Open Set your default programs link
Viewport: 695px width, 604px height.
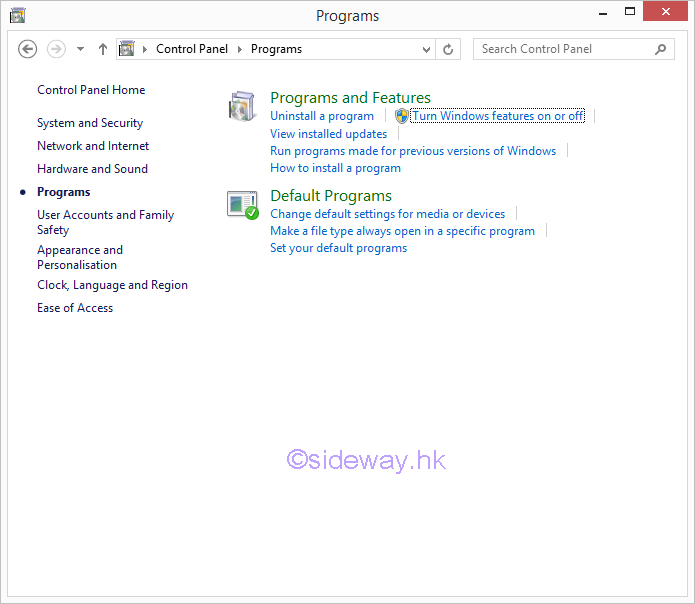338,248
